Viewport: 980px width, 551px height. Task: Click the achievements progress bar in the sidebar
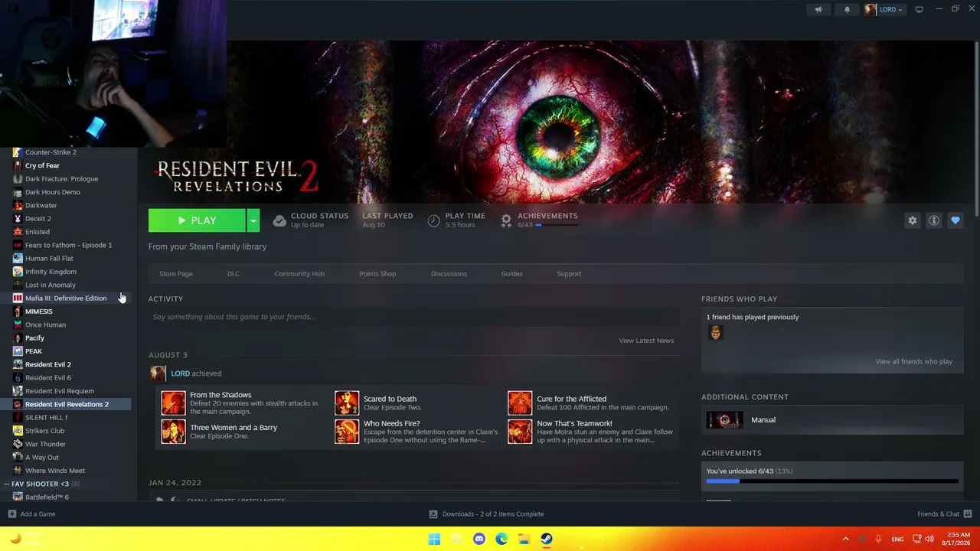832,481
